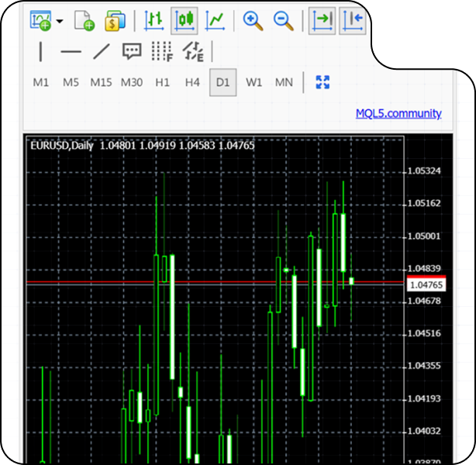Select the D1 daily timeframe

(222, 82)
